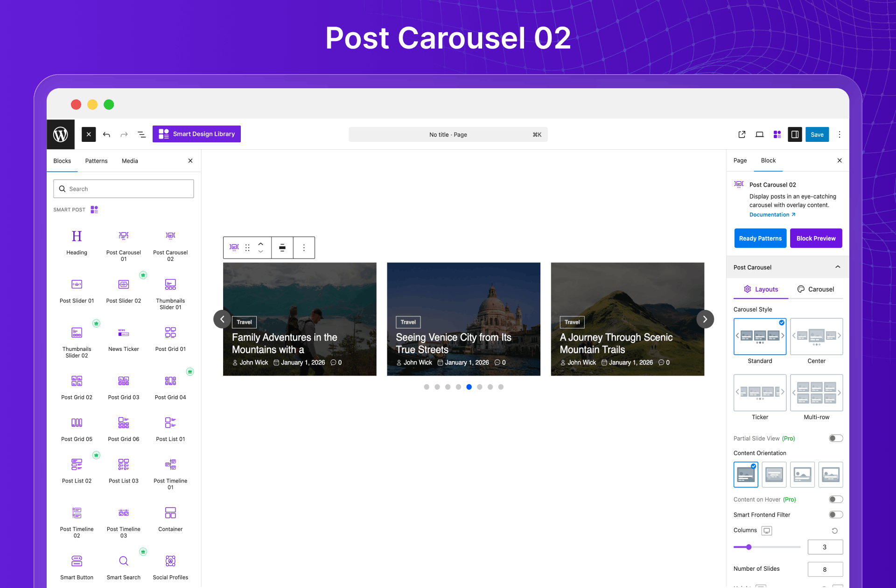
Task: Collapse the Post Carousel panel section
Action: click(838, 267)
